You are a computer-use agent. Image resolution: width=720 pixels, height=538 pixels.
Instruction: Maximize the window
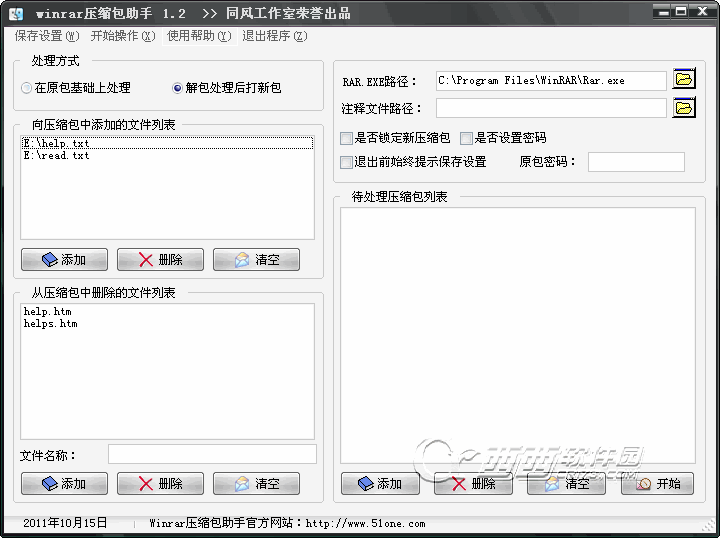[x=681, y=11]
